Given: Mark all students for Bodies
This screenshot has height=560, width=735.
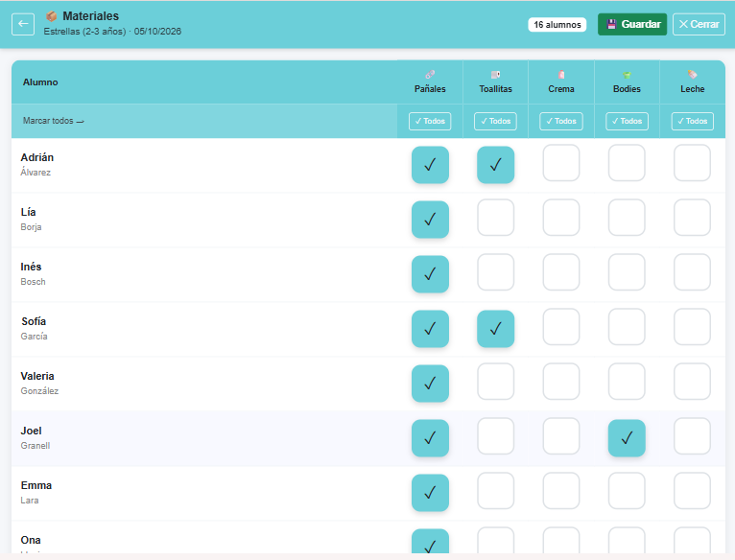Looking at the screenshot, I should 627,121.
